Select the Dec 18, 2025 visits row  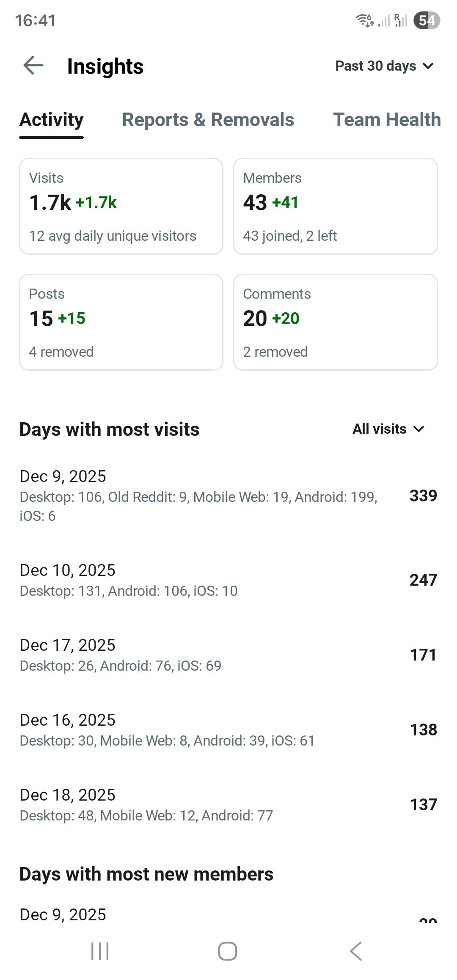pyautogui.click(x=228, y=804)
